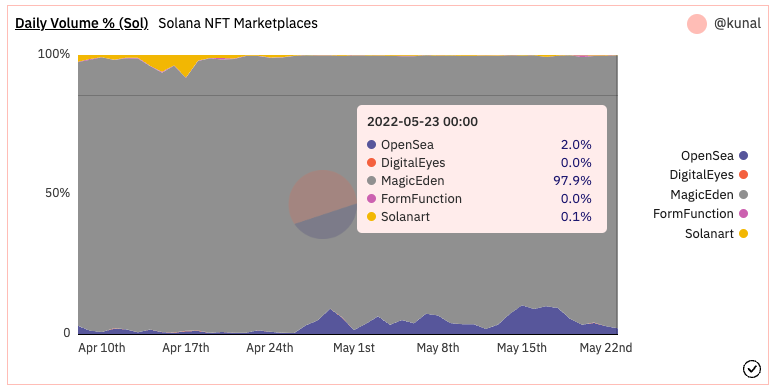Click the Solanart yellow legend dot
Screen dimensions: 769x390
743,234
